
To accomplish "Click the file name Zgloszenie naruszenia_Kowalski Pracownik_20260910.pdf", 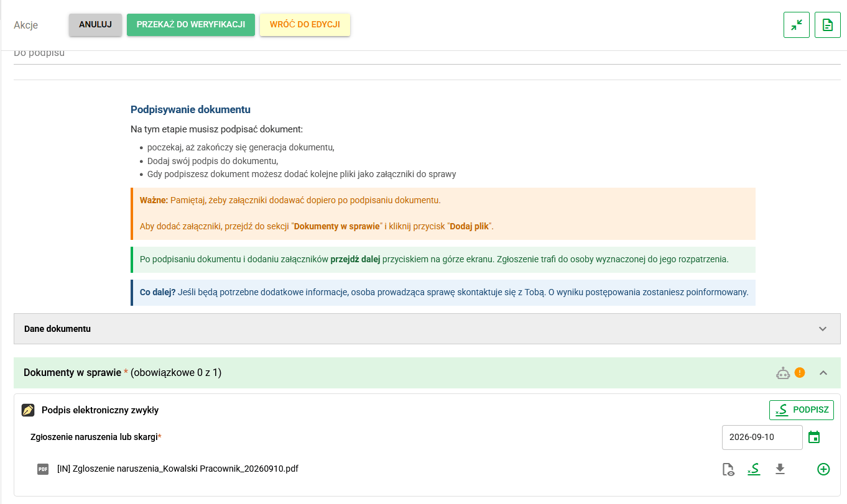I will 178,469.
